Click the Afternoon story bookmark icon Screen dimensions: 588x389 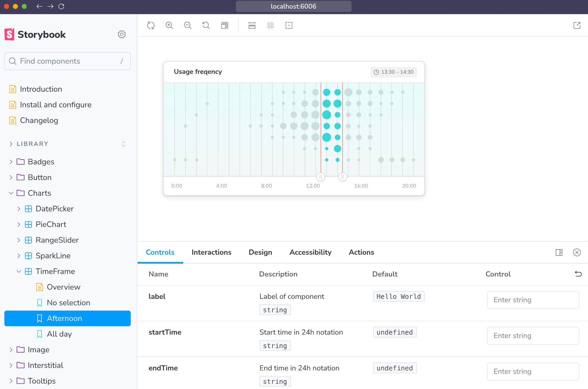39,318
